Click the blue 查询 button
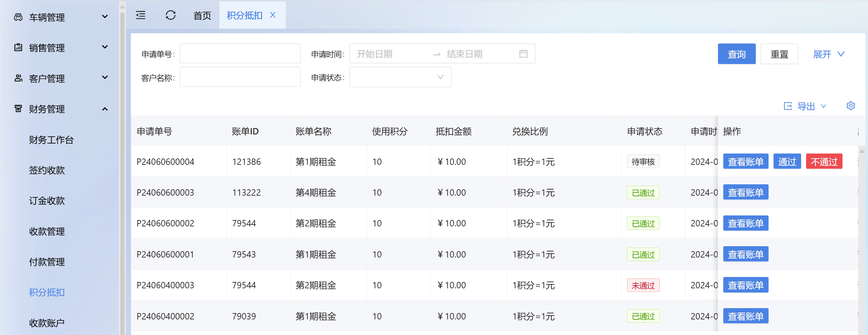Screen dimensions: 868x335 (x=736, y=54)
